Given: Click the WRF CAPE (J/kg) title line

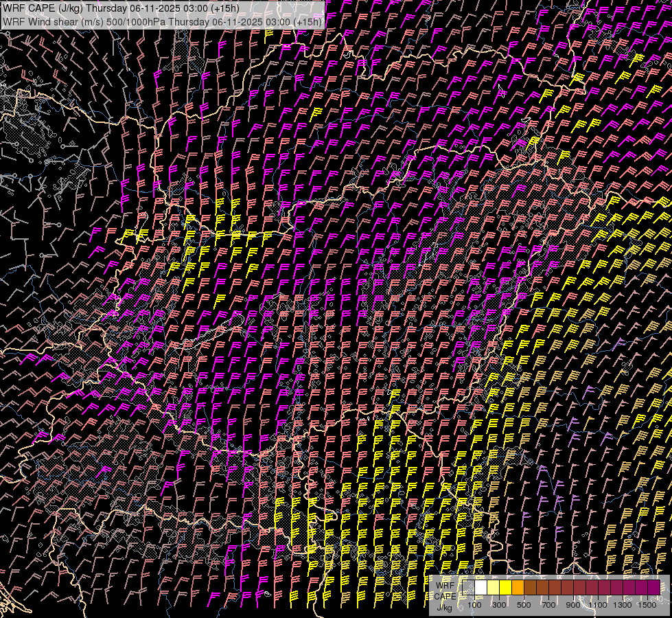Looking at the screenshot, I should point(121,9).
